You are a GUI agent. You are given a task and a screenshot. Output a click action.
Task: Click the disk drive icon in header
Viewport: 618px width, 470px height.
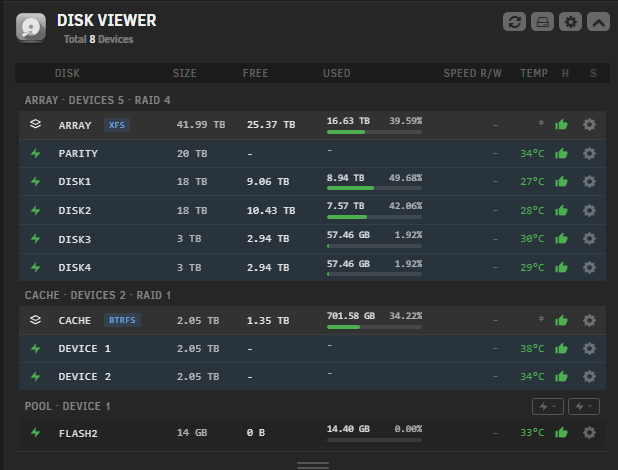542,22
